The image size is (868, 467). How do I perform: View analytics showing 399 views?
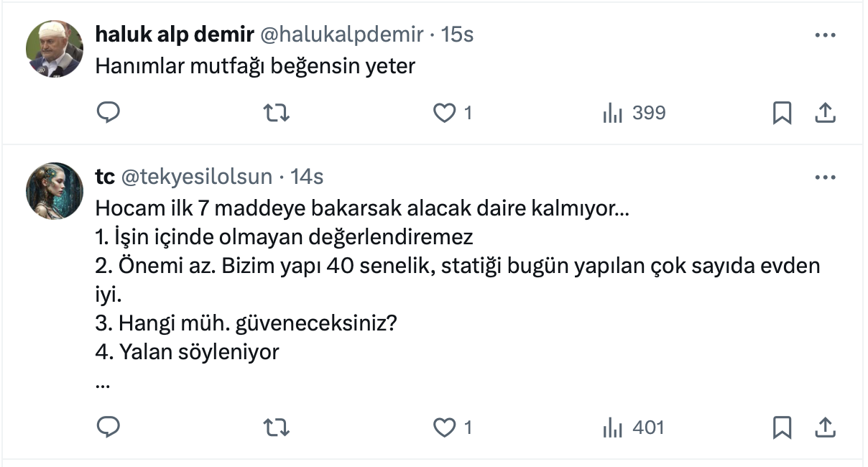click(x=634, y=113)
